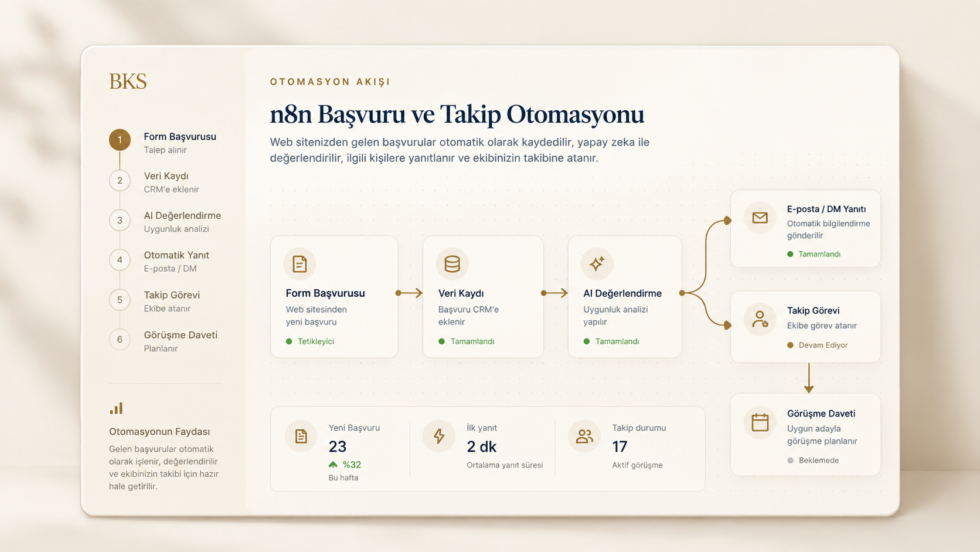Screen dimensions: 980x552
Task: Select the Veri Kaydı workflow card title
Action: tap(461, 293)
